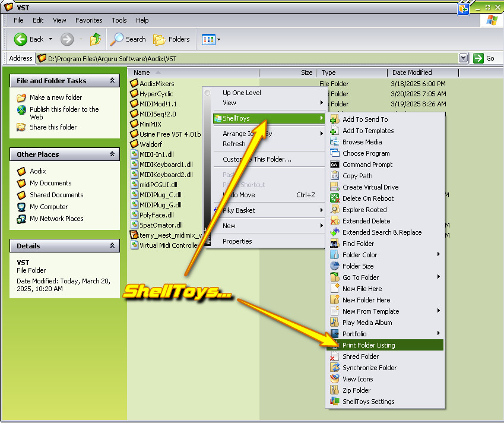Click the Choose Program icon

pyautogui.click(x=335, y=153)
